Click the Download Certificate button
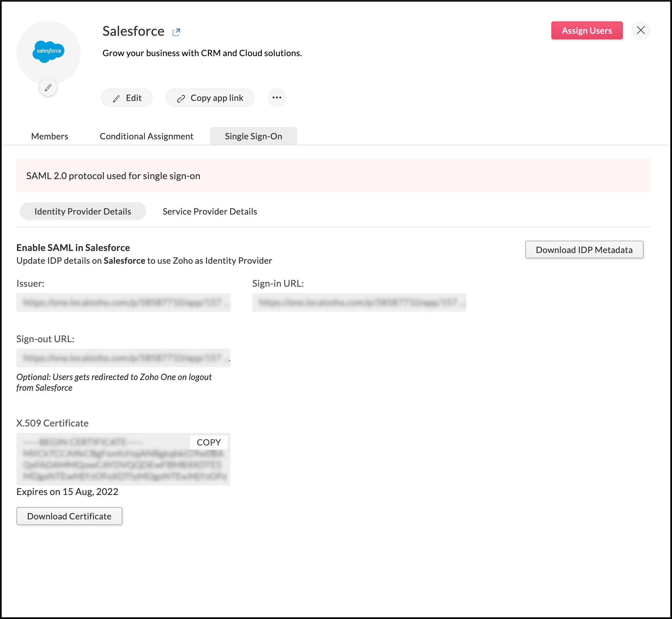The image size is (672, 619). 69,516
